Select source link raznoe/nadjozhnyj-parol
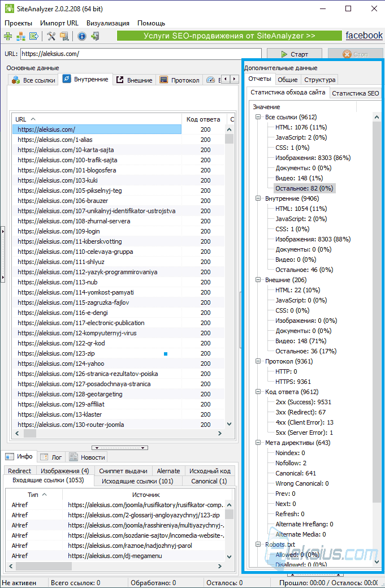 click(131, 545)
